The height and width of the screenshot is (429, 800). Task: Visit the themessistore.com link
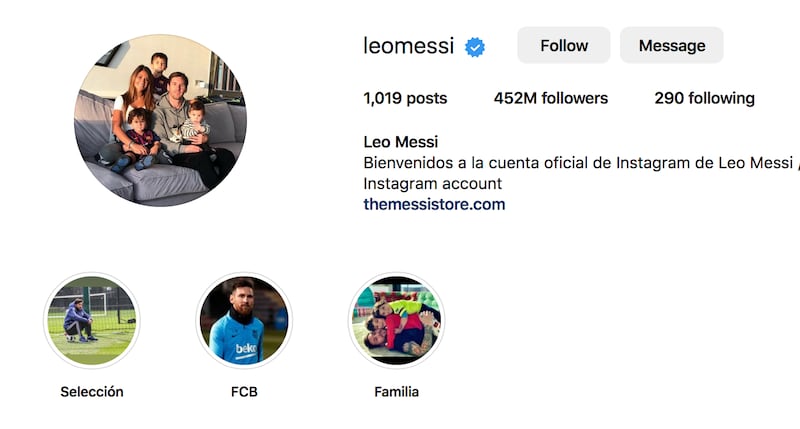[x=434, y=205]
